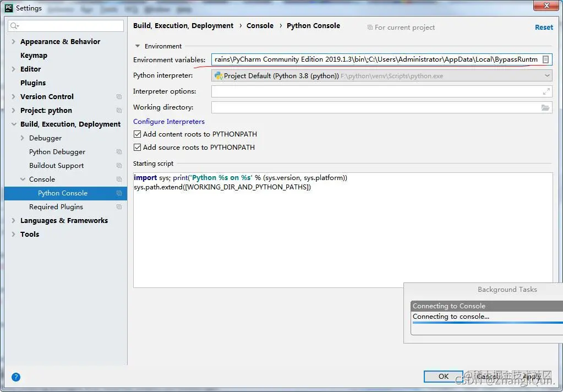Image resolution: width=563 pixels, height=392 pixels.
Task: Open environment variables edit dialog icon
Action: click(x=545, y=59)
